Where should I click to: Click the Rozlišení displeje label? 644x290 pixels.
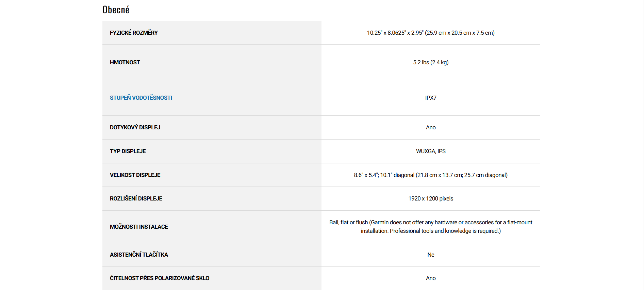coord(136,198)
